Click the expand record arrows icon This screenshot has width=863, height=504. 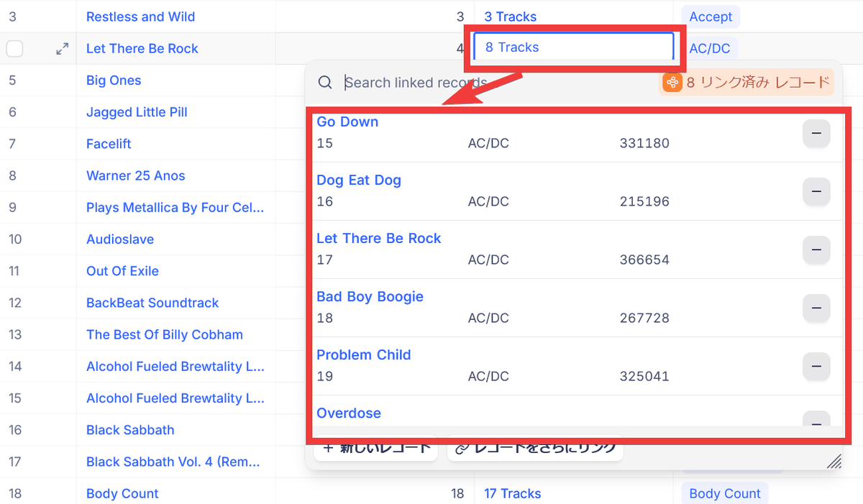[x=63, y=49]
